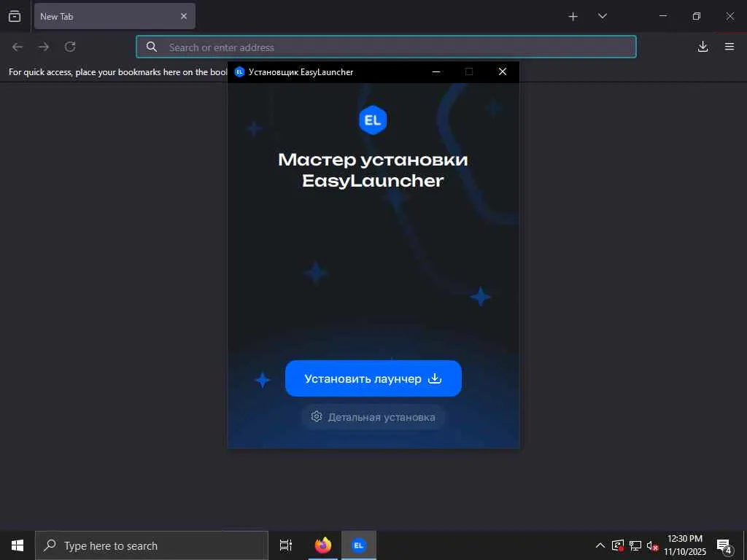Image resolution: width=747 pixels, height=560 pixels.
Task: Focus the Firefox address search field
Action: click(x=387, y=47)
